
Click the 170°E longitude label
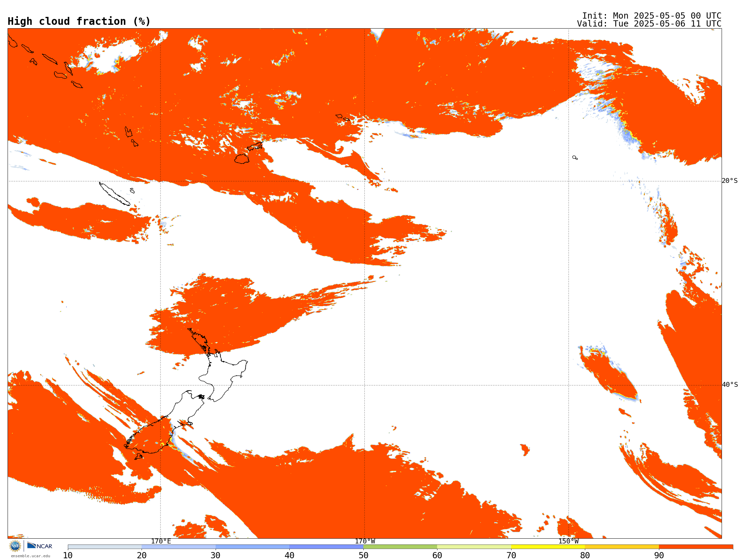161,541
